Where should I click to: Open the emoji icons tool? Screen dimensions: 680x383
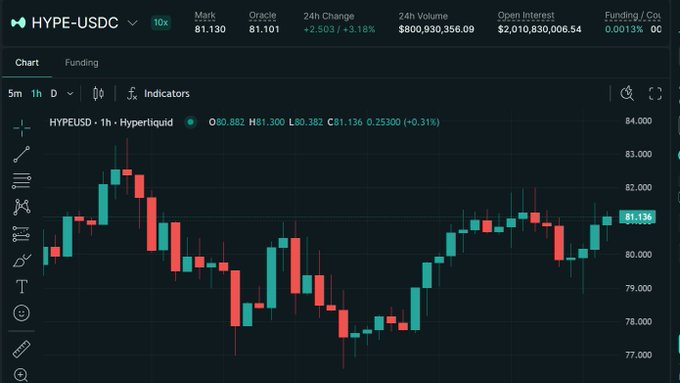[x=22, y=313]
